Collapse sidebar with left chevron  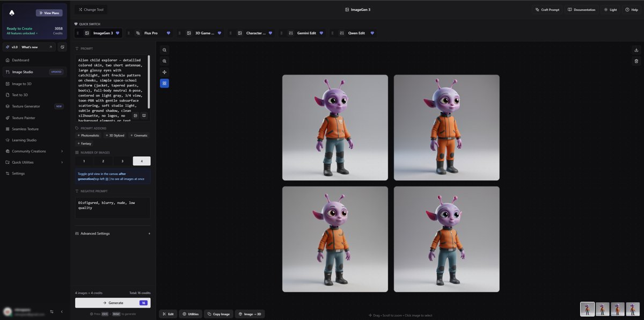click(x=62, y=311)
